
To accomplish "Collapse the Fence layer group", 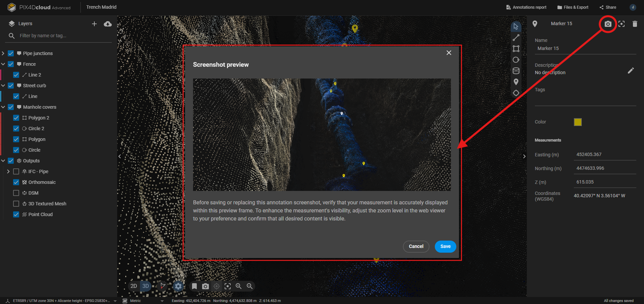I will (3, 64).
